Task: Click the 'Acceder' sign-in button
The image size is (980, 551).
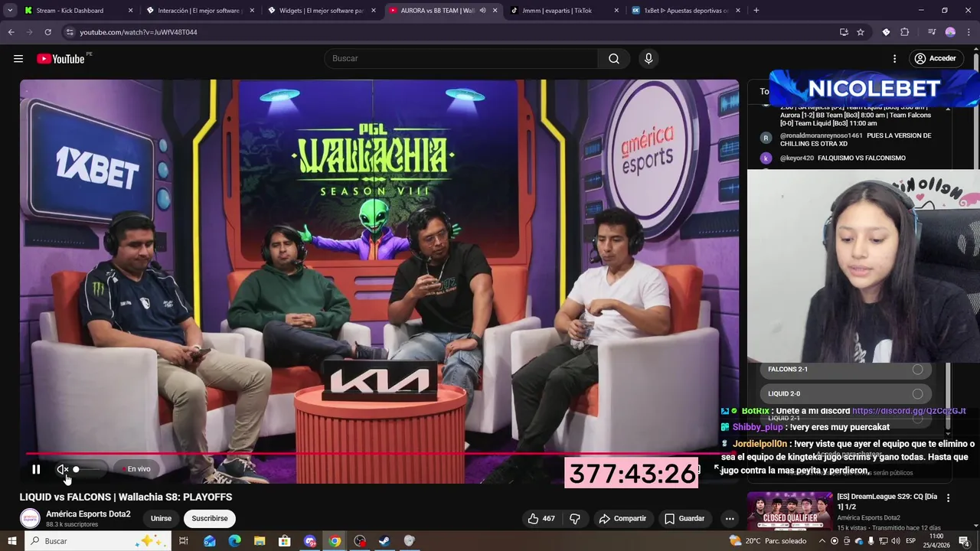Action: pyautogui.click(x=935, y=58)
